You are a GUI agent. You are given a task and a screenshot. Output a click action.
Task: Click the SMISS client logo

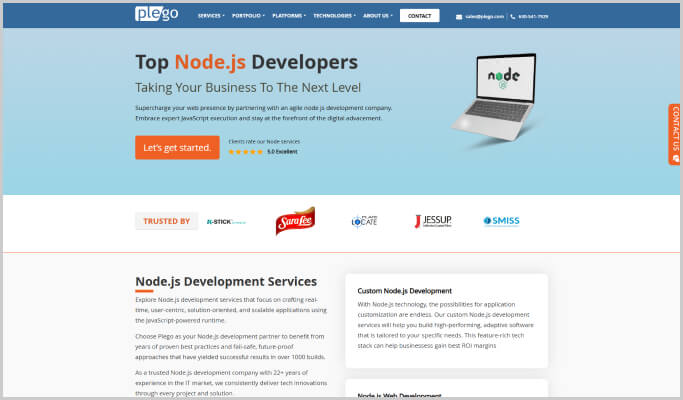point(501,221)
